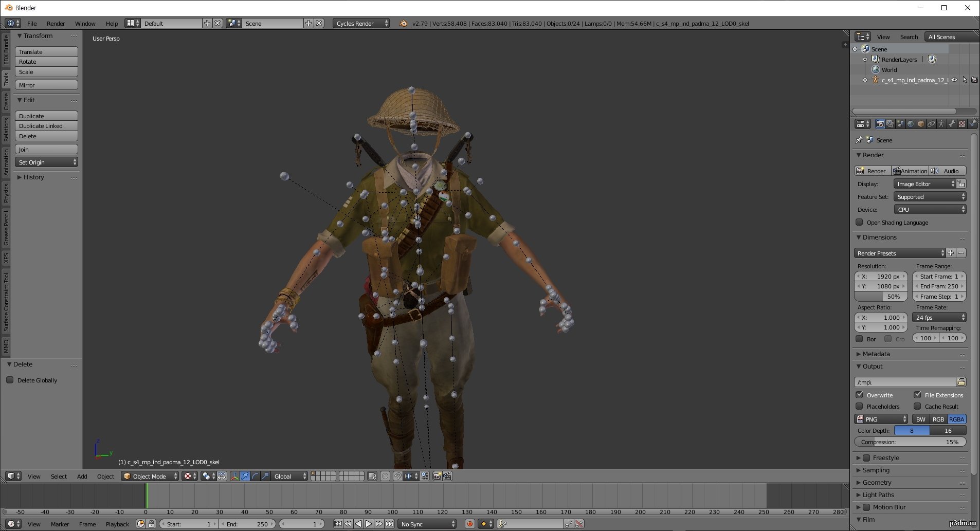This screenshot has height=531, width=980.
Task: Toggle visibility eye of c_s4_mp_ind_padma object
Action: coord(954,80)
